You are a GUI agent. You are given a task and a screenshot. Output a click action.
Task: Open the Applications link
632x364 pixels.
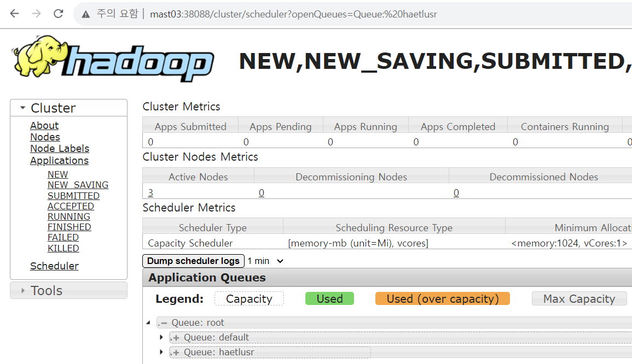pos(59,161)
